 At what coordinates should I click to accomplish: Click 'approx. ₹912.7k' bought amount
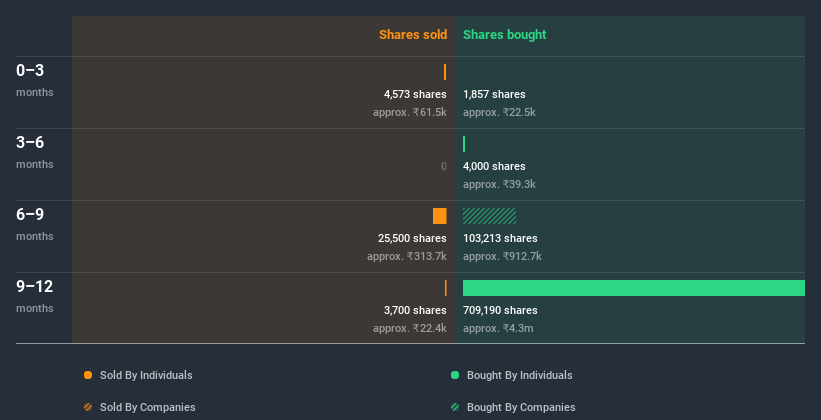[502, 257]
